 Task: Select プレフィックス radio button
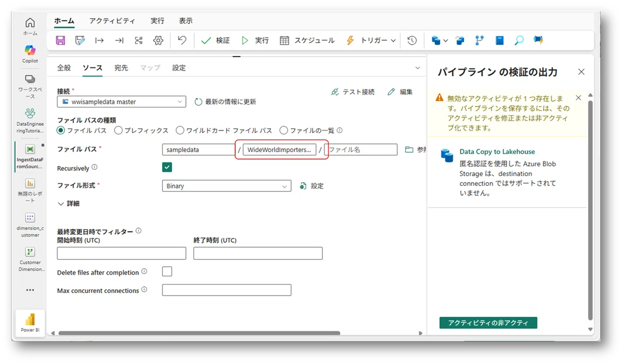[x=118, y=130]
